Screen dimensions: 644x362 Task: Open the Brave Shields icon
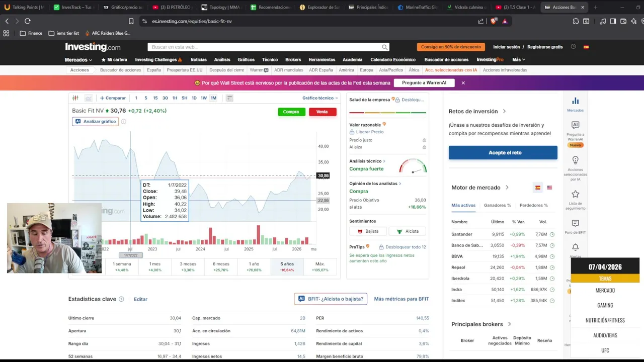click(x=494, y=21)
